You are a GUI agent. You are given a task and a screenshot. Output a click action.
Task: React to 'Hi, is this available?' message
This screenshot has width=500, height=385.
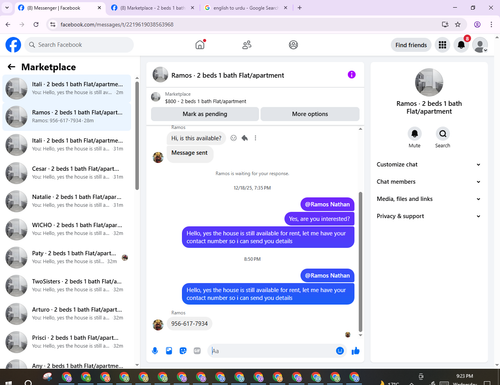click(x=233, y=138)
